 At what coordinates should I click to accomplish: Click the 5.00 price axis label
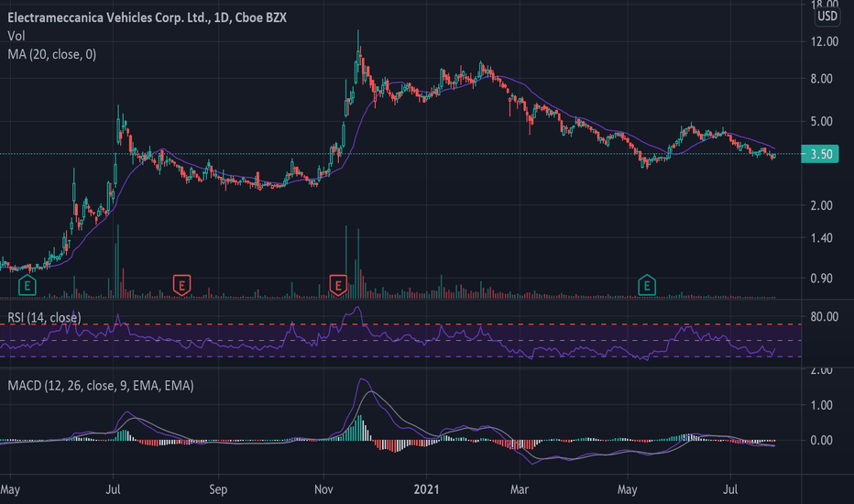click(821, 122)
